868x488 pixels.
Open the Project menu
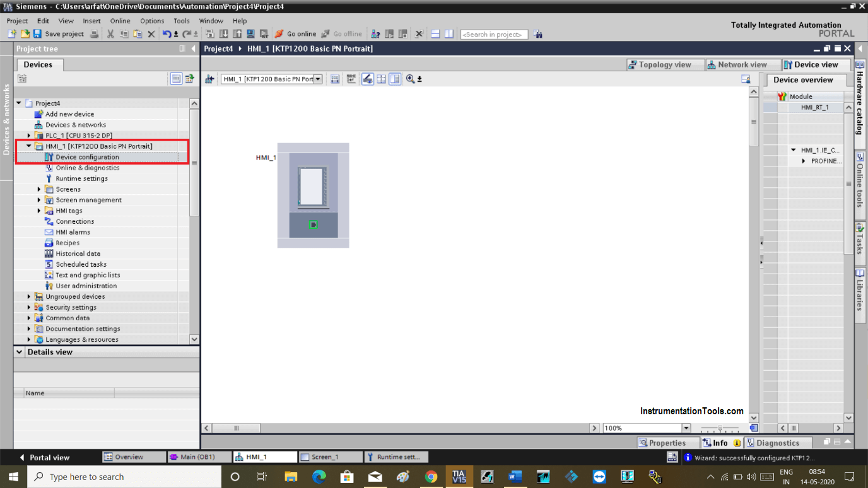point(18,21)
